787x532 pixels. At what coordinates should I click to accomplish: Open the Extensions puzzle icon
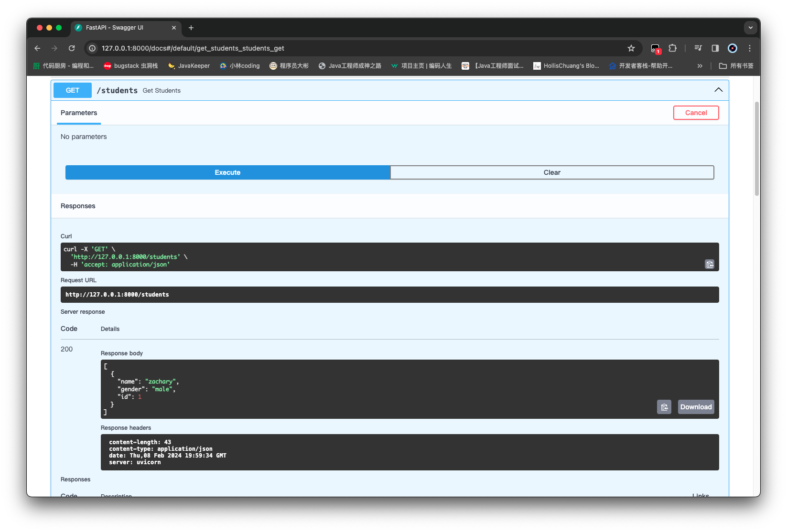point(673,48)
